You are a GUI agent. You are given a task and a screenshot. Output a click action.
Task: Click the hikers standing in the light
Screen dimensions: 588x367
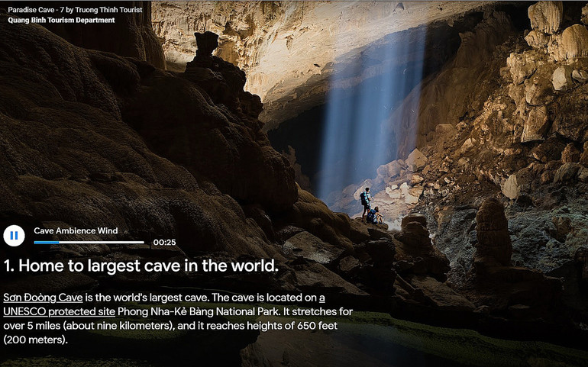pyautogui.click(x=369, y=206)
